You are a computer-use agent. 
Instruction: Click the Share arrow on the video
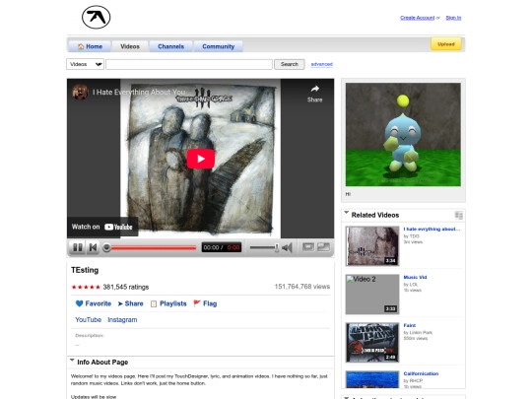pyautogui.click(x=315, y=94)
